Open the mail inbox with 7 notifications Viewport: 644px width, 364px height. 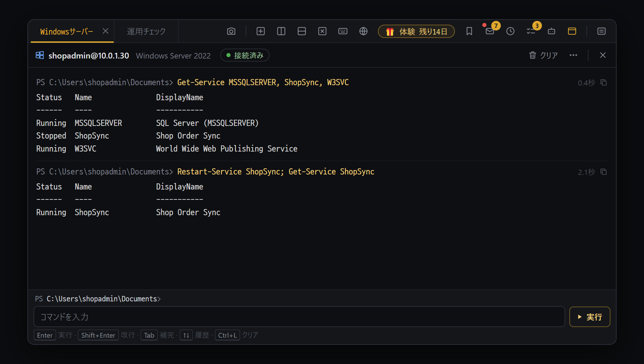click(490, 31)
